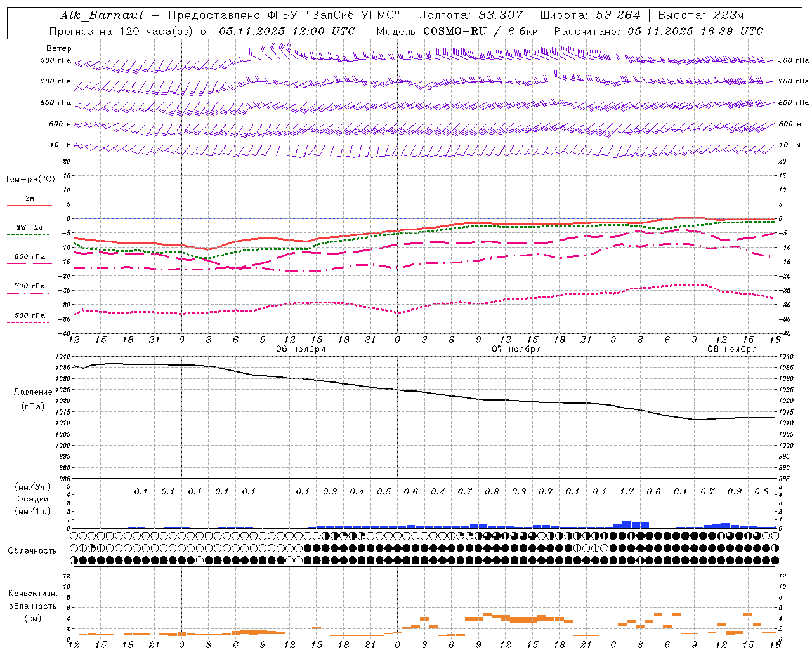Click the 'Высота: 223м' elevation text

[x=701, y=15]
